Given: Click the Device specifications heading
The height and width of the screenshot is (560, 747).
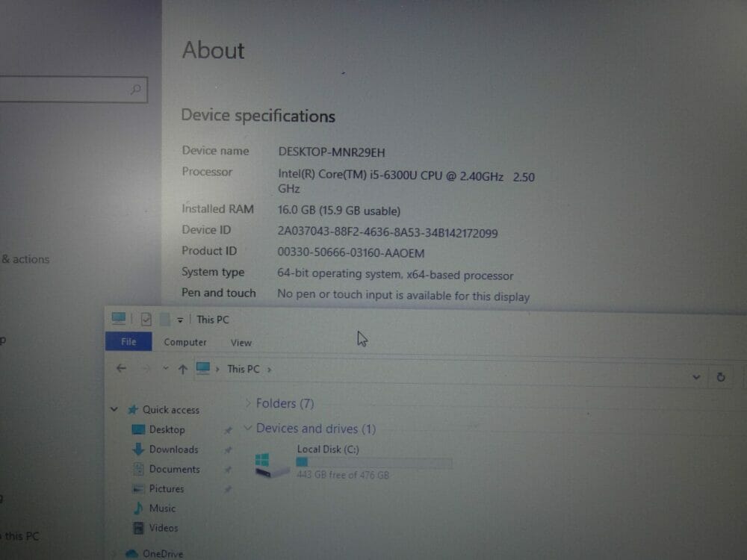Looking at the screenshot, I should click(x=258, y=116).
